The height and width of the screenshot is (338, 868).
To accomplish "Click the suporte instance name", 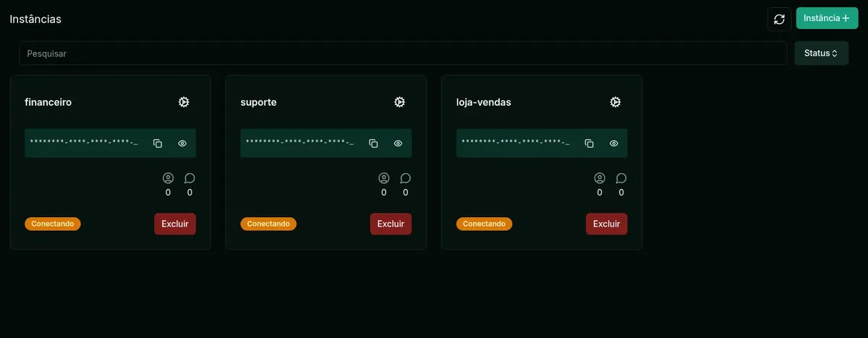I will (x=258, y=102).
